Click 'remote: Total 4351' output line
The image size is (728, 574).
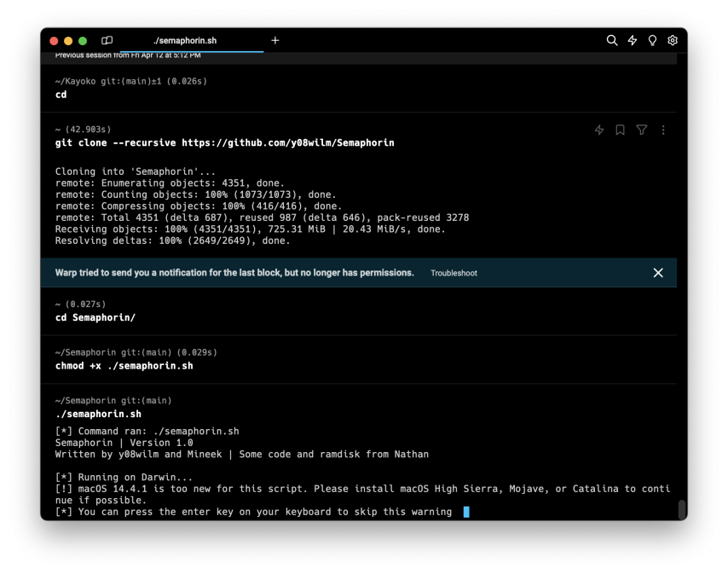[262, 217]
